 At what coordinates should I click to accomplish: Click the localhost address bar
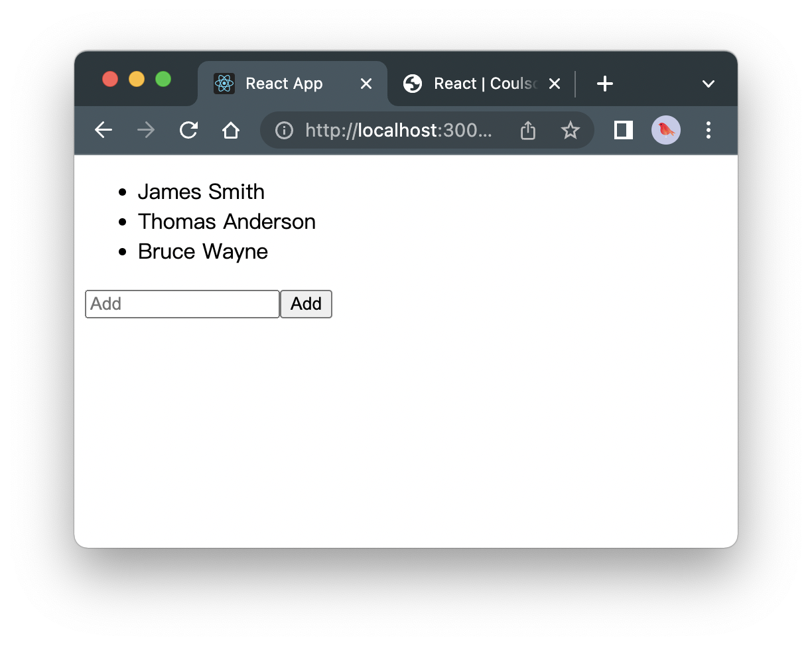398,130
